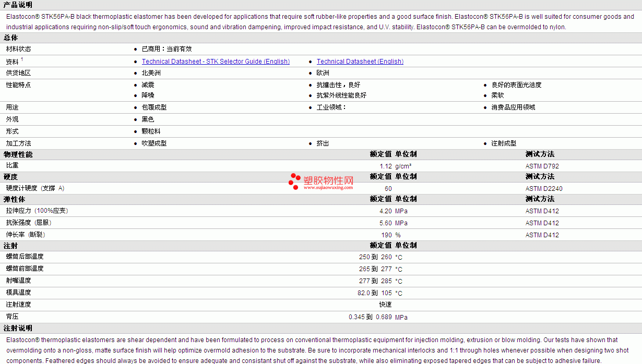642x364 pixels.
Task: Click the 消费品应用领域 use item
Action: [514, 107]
